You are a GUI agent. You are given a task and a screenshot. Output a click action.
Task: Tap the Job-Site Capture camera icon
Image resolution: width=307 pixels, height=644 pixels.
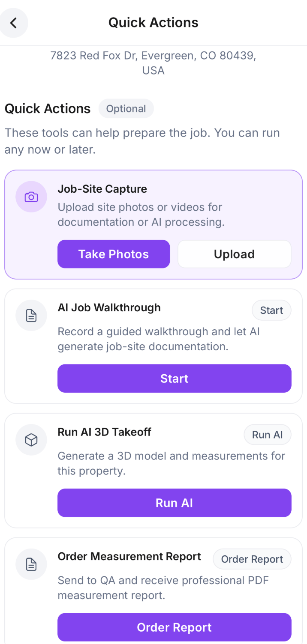(31, 197)
